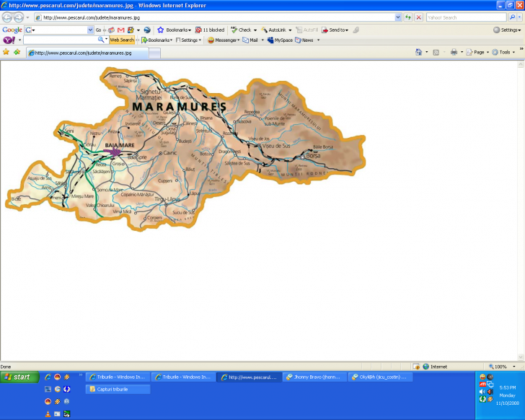The image size is (525, 420).
Task: Click the Windows Start button
Action: (x=17, y=377)
